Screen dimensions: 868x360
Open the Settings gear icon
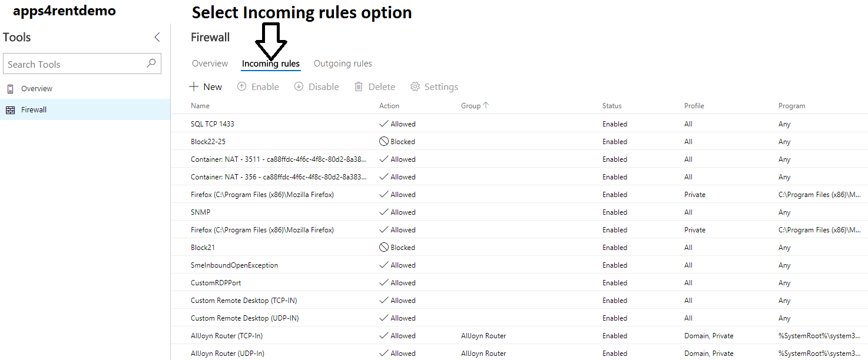coord(415,86)
